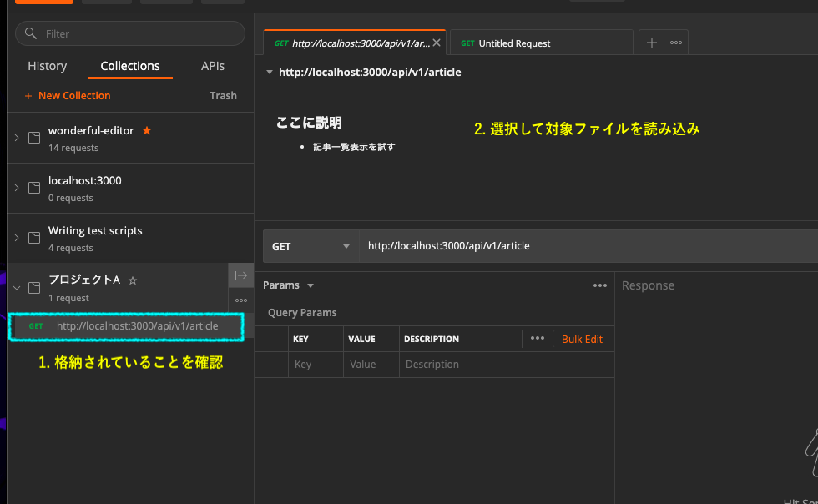
Task: Click the 1 request count text
Action: 68,298
